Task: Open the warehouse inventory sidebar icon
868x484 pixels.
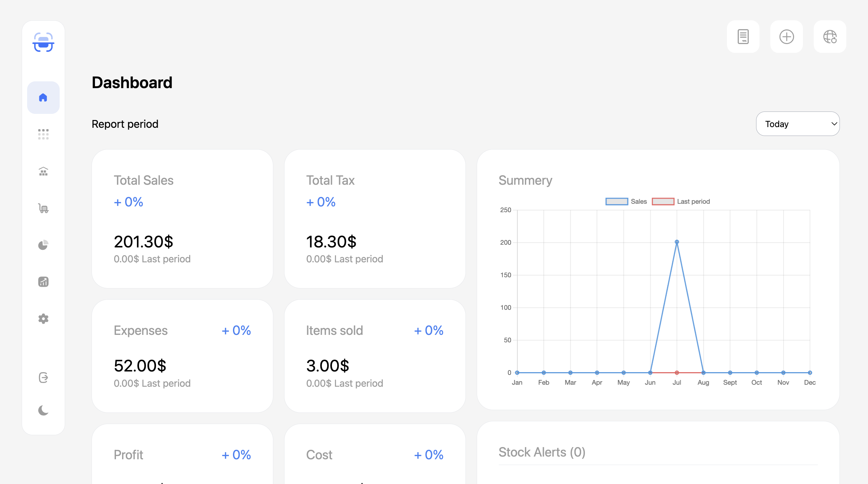Action: 43,171
